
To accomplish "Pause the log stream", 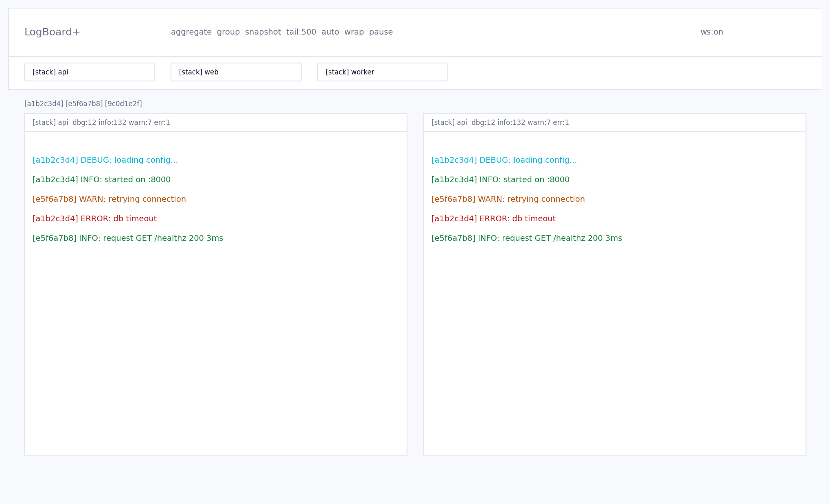I will (x=381, y=32).
